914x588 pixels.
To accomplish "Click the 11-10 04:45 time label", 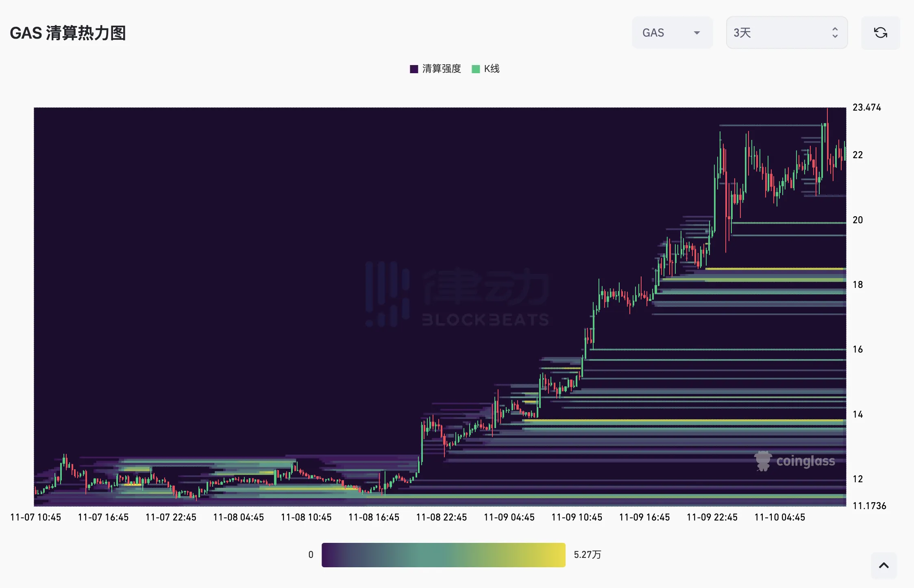I will pos(779,517).
